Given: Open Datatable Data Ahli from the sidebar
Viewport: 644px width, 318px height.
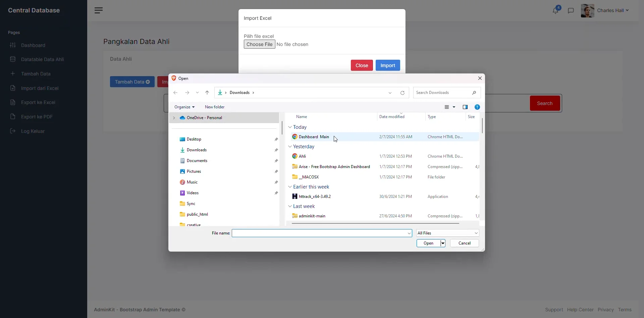Looking at the screenshot, I should pos(42,59).
